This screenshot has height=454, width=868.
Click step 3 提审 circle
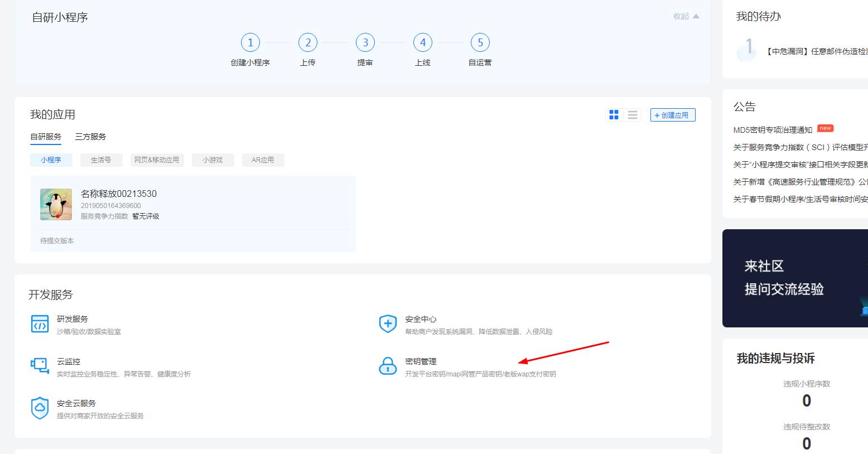[x=365, y=42]
